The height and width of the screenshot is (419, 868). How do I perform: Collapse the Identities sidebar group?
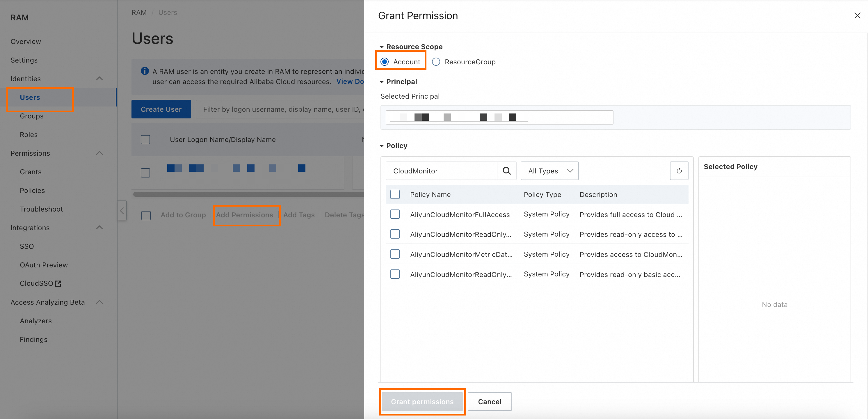click(x=99, y=79)
